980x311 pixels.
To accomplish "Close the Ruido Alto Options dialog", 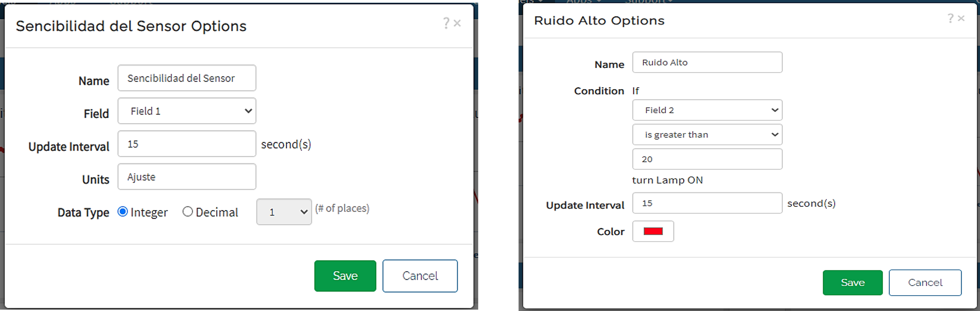I will click(961, 18).
